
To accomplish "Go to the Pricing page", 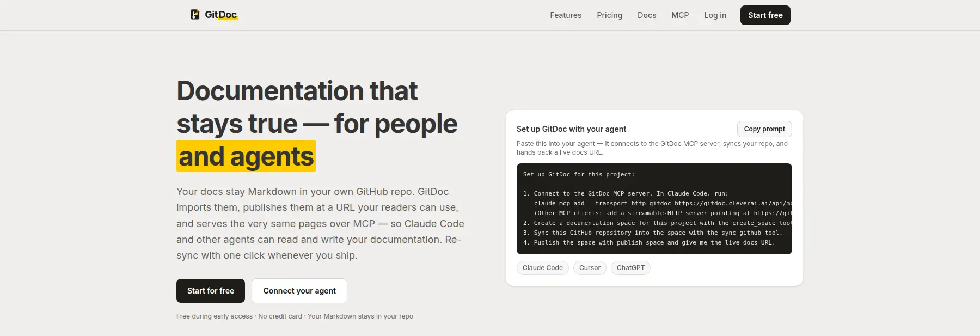I will pyautogui.click(x=609, y=15).
